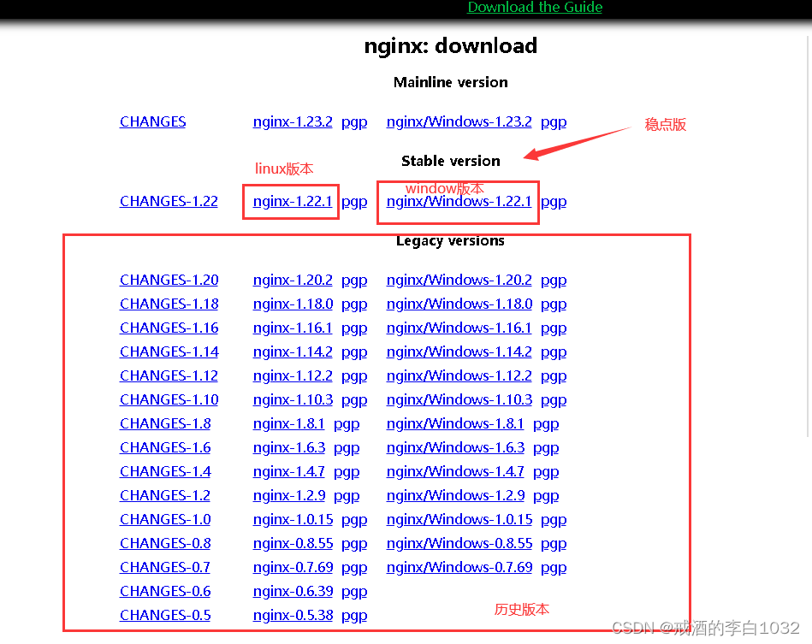
Task: Download nginx-0.8.55 source
Action: (x=293, y=544)
